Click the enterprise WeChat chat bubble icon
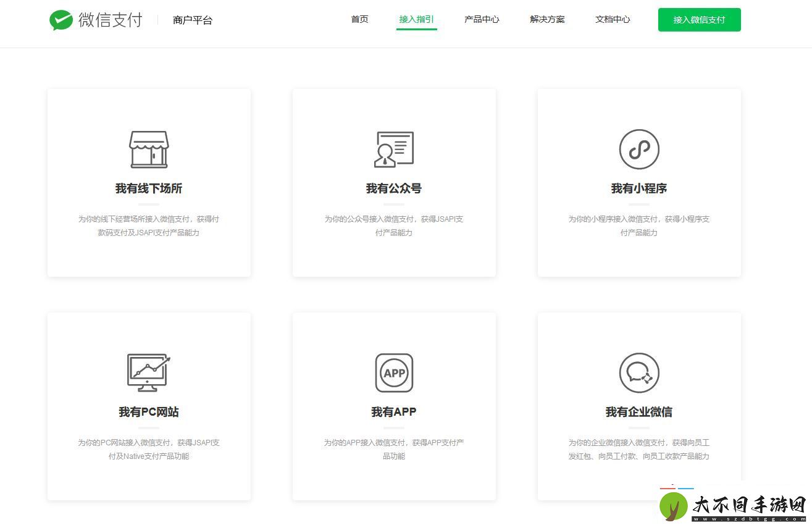This screenshot has height=525, width=812. pyautogui.click(x=639, y=372)
